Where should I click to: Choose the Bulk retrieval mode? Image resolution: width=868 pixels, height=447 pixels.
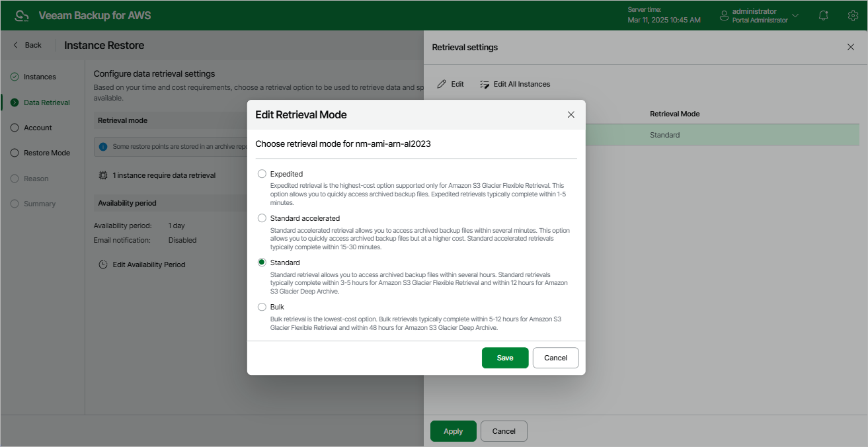coord(262,307)
